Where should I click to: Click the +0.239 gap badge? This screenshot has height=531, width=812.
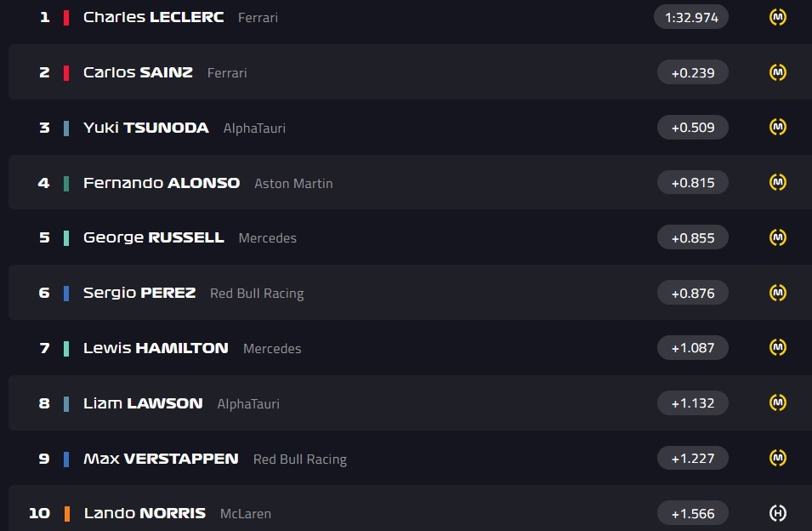(692, 72)
